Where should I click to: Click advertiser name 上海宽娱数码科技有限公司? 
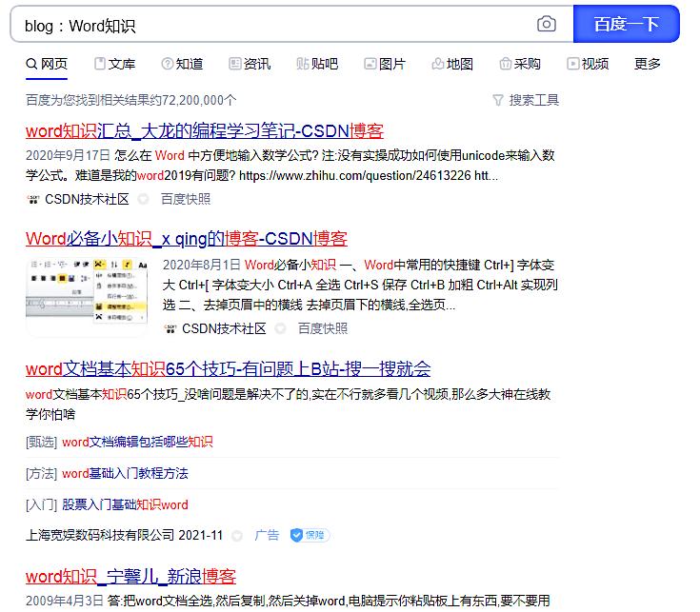pos(100,535)
